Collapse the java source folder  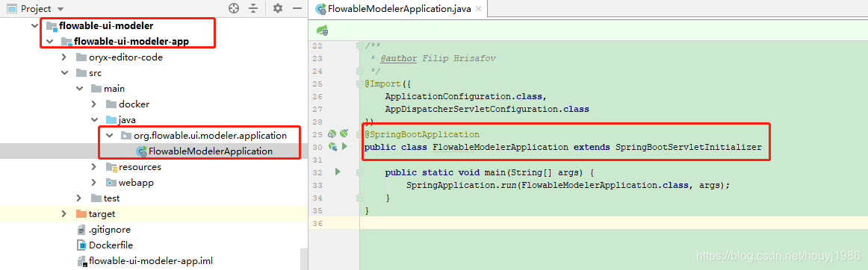point(94,119)
